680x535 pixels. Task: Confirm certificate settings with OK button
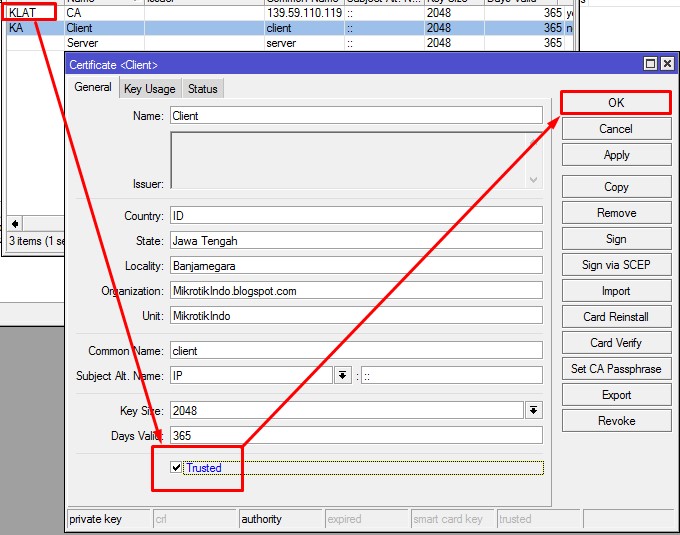click(616, 103)
